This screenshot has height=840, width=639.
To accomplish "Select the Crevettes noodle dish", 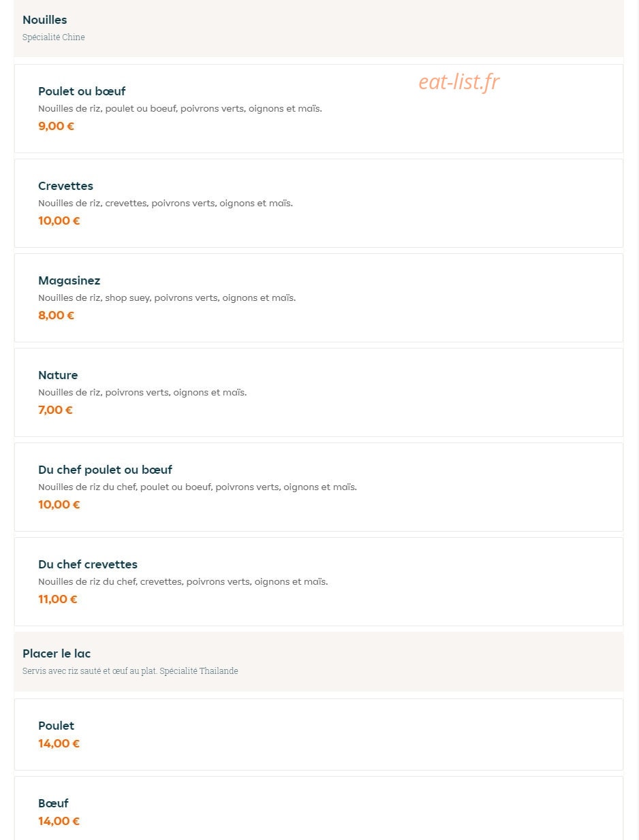I will pyautogui.click(x=318, y=203).
